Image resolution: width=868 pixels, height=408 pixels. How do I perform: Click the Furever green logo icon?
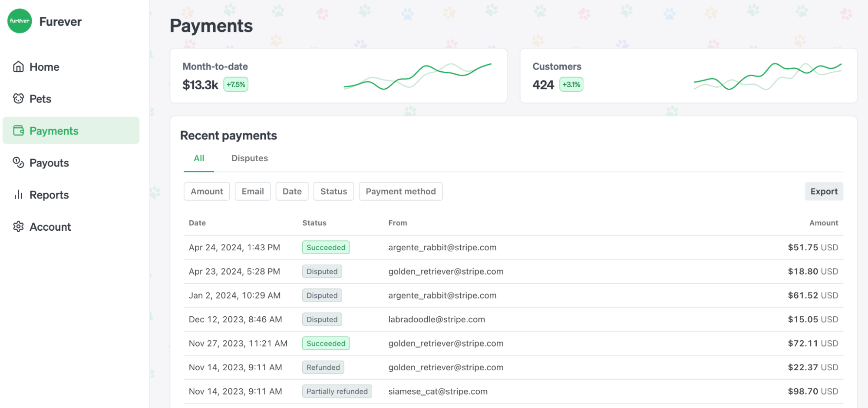coord(20,21)
